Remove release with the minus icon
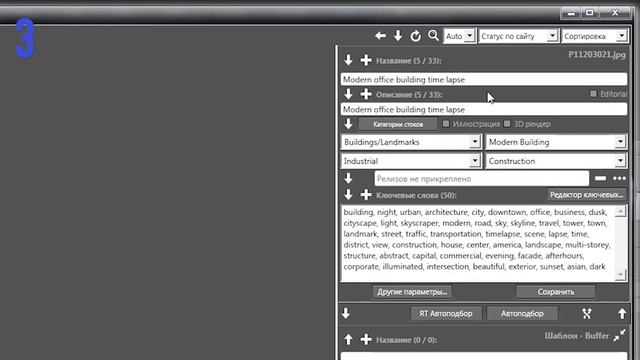The width and height of the screenshot is (640, 360). (x=600, y=178)
